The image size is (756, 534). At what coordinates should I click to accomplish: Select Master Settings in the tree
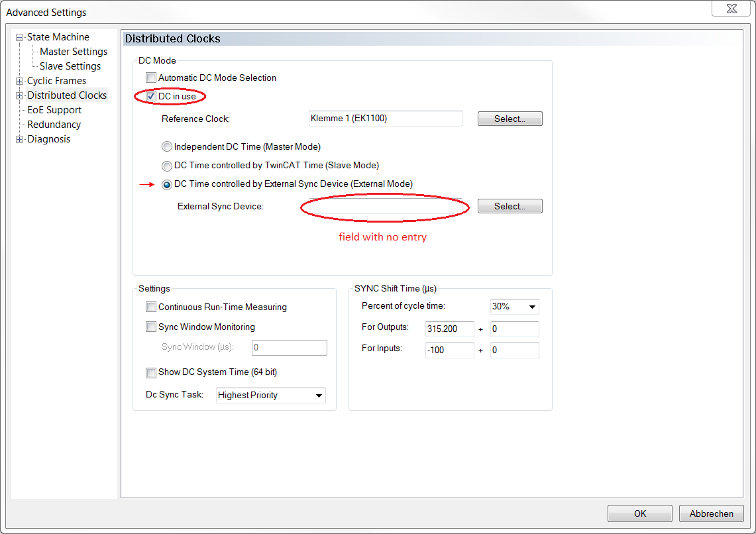click(74, 52)
